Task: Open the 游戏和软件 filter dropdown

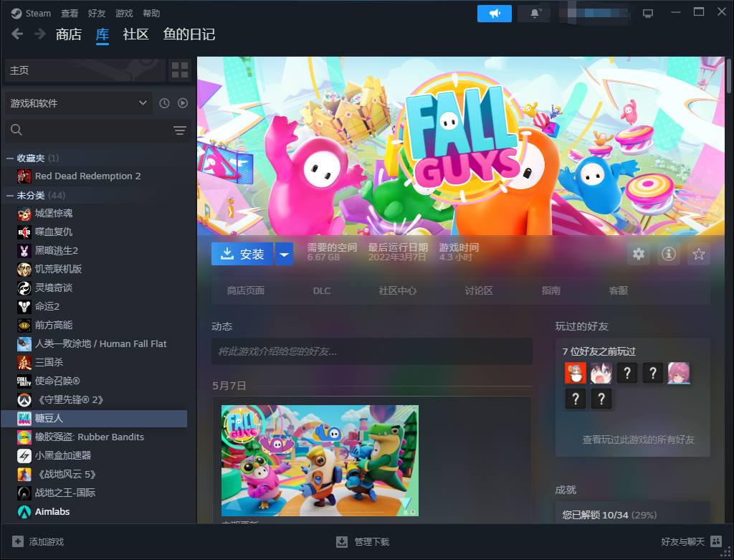Action: (x=79, y=103)
